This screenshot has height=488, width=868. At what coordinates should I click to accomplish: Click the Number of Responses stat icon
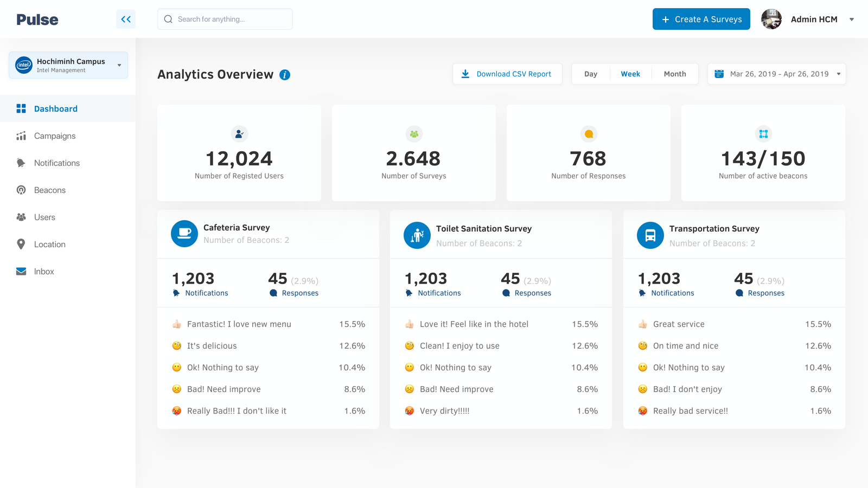pyautogui.click(x=589, y=134)
